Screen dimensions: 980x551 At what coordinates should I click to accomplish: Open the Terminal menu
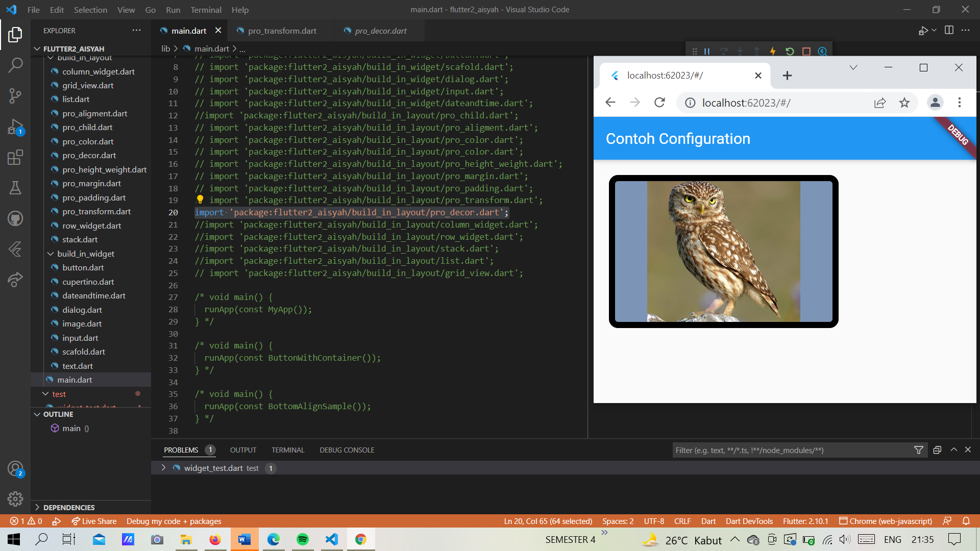pyautogui.click(x=206, y=10)
